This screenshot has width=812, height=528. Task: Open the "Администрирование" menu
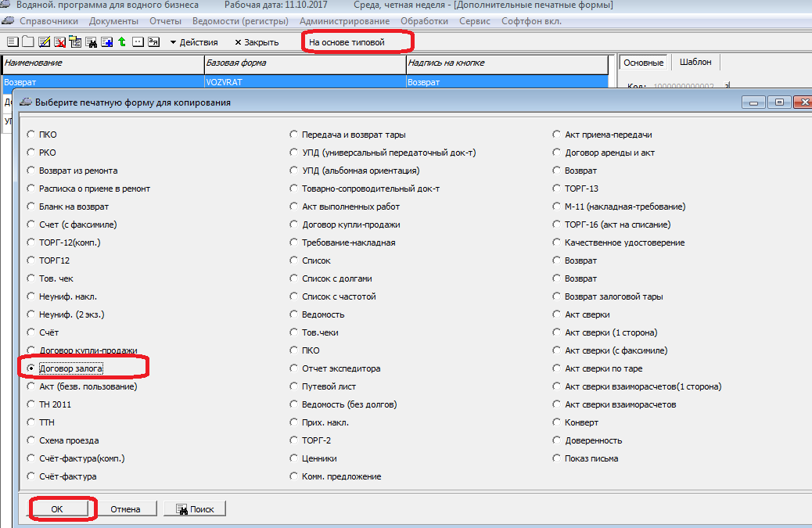point(343,21)
